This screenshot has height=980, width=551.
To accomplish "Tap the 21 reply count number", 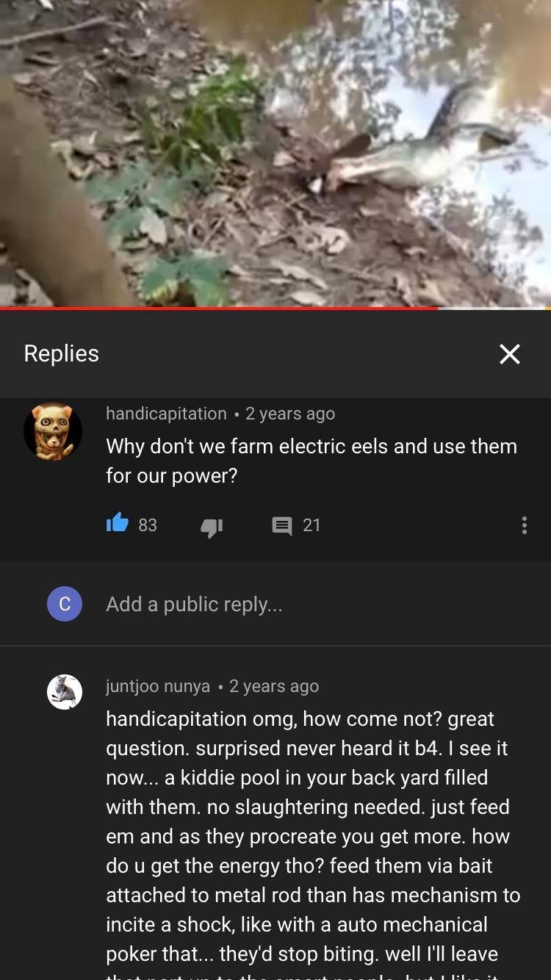I will (x=311, y=525).
